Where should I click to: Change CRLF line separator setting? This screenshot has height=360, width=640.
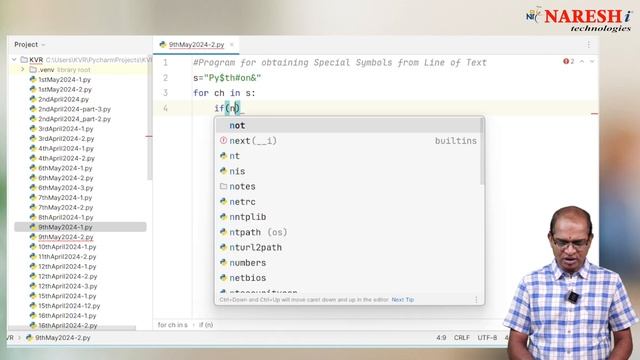462,338
